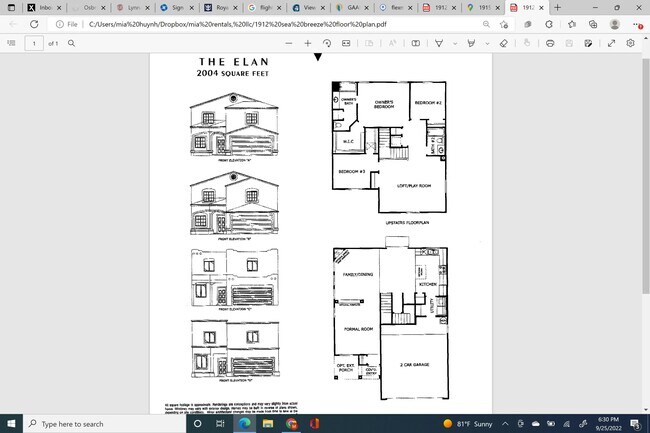Show hidden system tray icons
The height and width of the screenshot is (433, 650).
[505, 423]
